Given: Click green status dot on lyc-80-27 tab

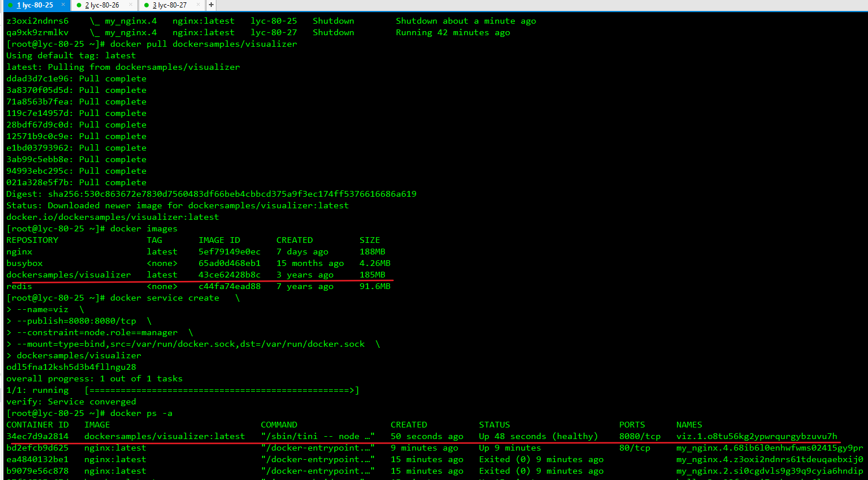Looking at the screenshot, I should click(147, 5).
